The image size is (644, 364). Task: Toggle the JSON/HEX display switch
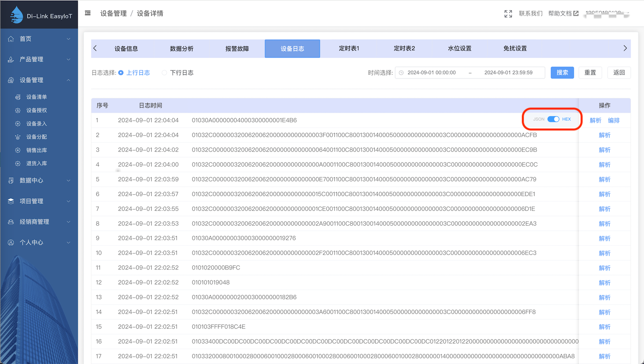(553, 119)
